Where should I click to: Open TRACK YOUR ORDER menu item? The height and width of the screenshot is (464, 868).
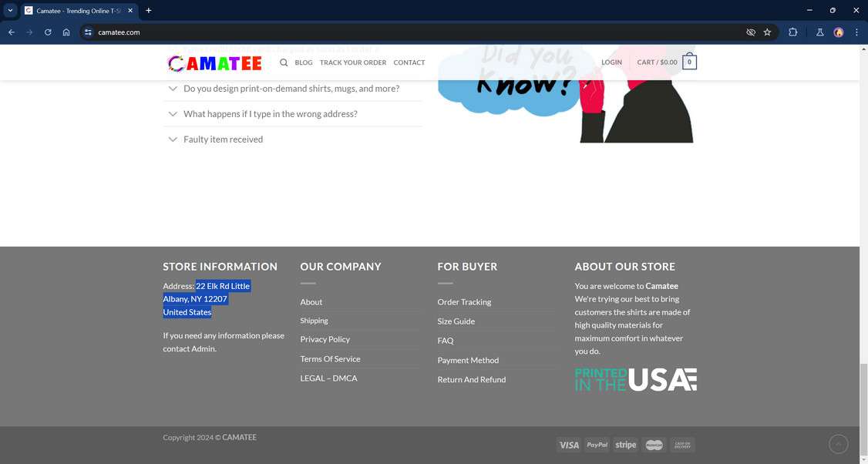353,62
